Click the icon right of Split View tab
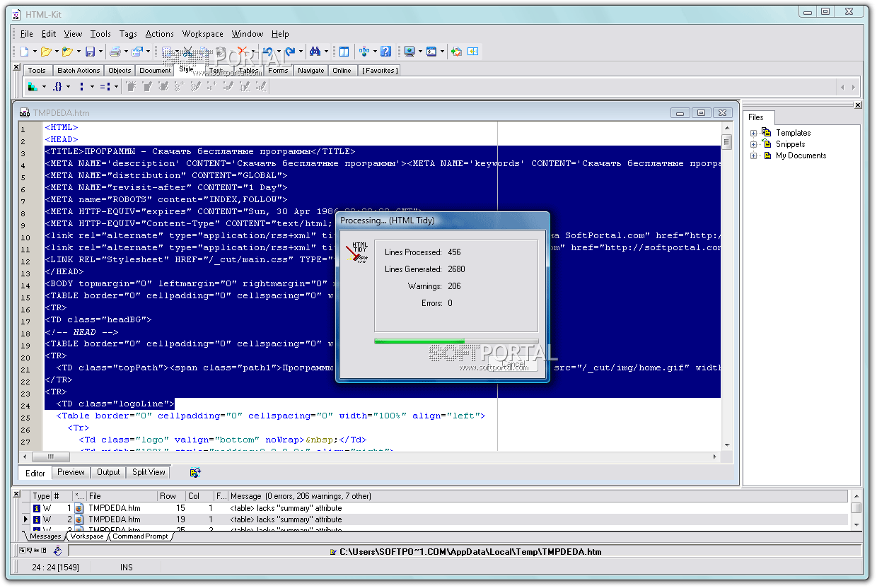877x588 pixels. (195, 473)
